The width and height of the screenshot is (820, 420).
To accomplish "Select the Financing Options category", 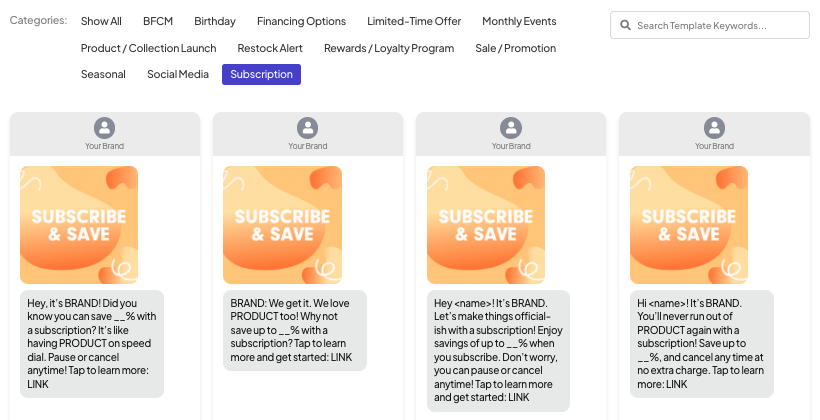I will (301, 21).
